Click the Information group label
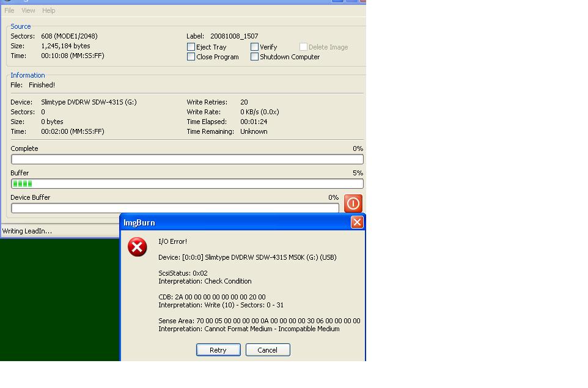This screenshot has width=588, height=388. pyautogui.click(x=28, y=75)
